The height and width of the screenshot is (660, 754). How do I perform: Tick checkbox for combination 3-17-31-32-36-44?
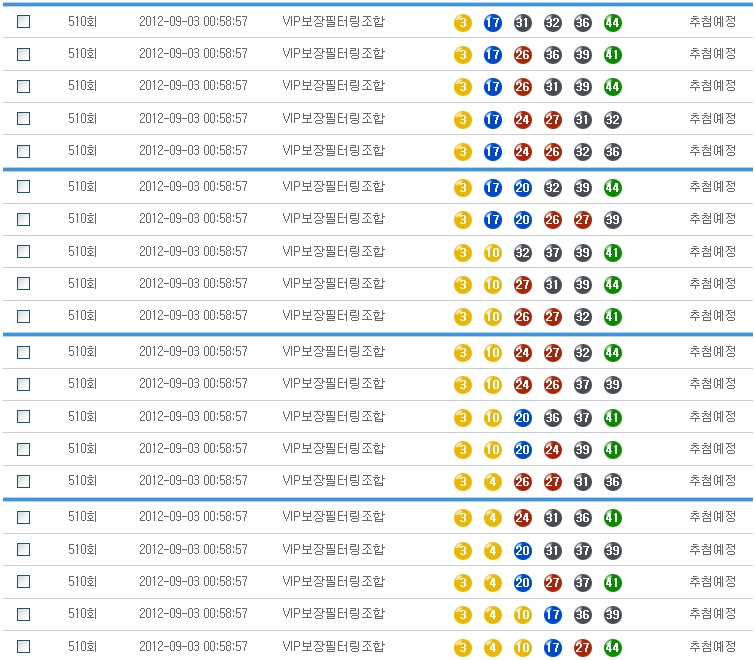click(23, 22)
